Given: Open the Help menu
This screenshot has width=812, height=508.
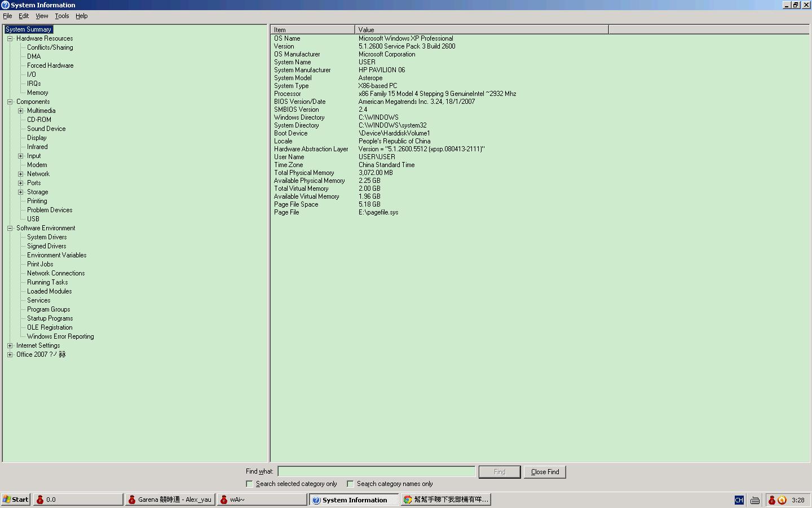Looking at the screenshot, I should click(82, 16).
